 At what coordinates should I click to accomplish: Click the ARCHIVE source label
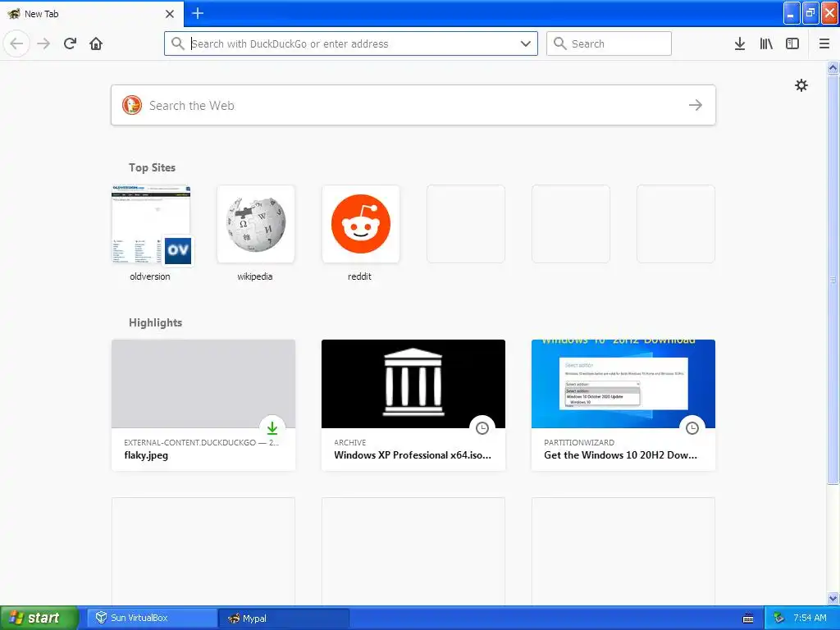click(349, 442)
